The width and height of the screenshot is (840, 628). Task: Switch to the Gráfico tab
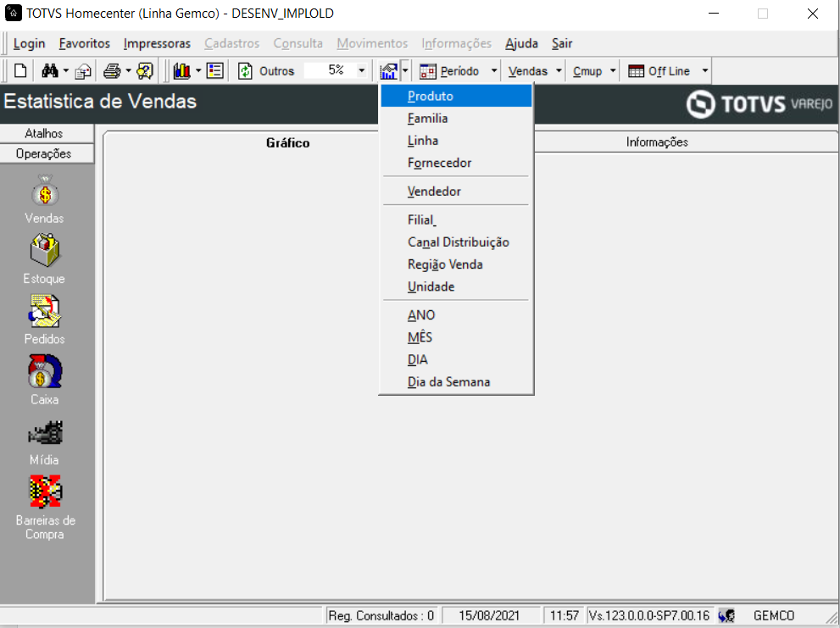pyautogui.click(x=288, y=143)
